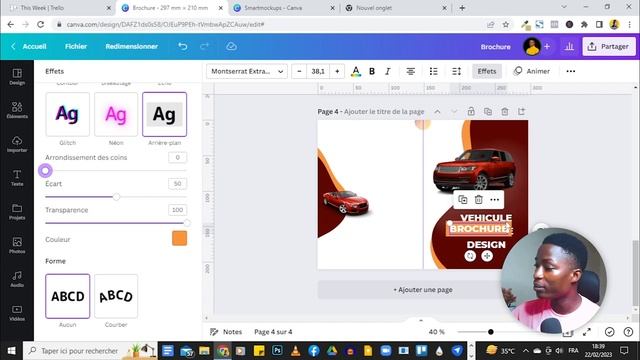The height and width of the screenshot is (360, 640).
Task: Show hidden system tray icons
Action: (x=526, y=351)
